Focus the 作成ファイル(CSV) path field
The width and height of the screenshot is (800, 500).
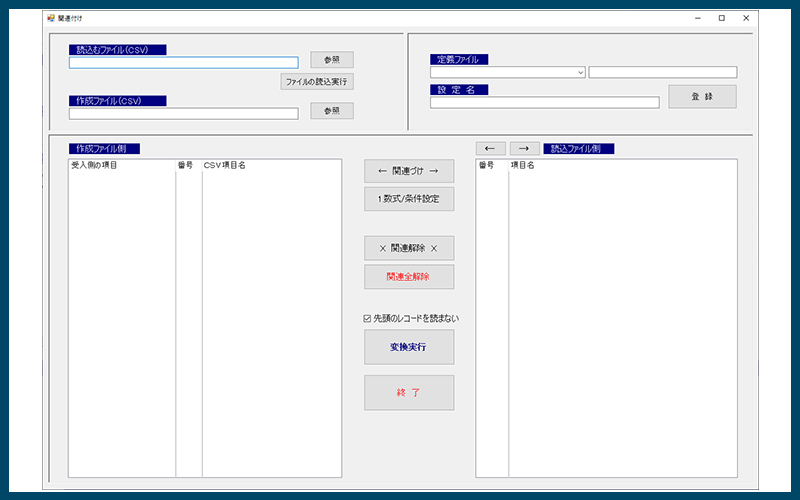tap(183, 113)
